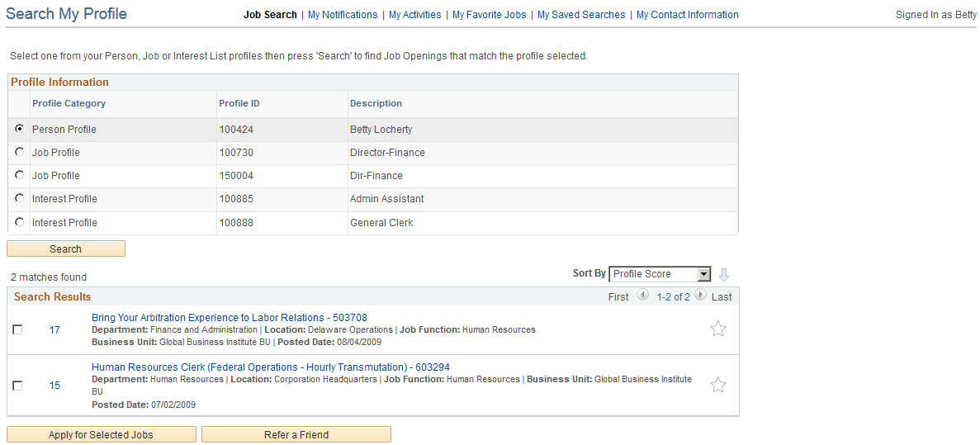This screenshot has height=445, width=980.
Task: Click Betty Locherty description cell
Action: 381,130
